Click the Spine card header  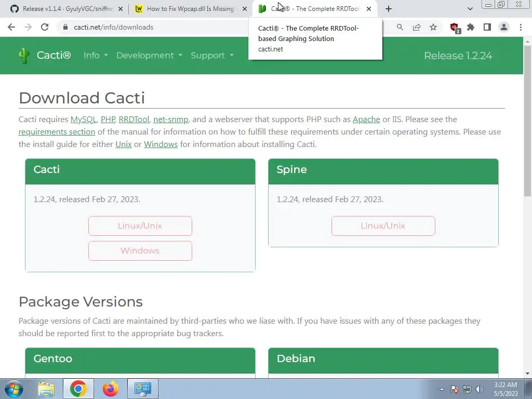click(383, 171)
